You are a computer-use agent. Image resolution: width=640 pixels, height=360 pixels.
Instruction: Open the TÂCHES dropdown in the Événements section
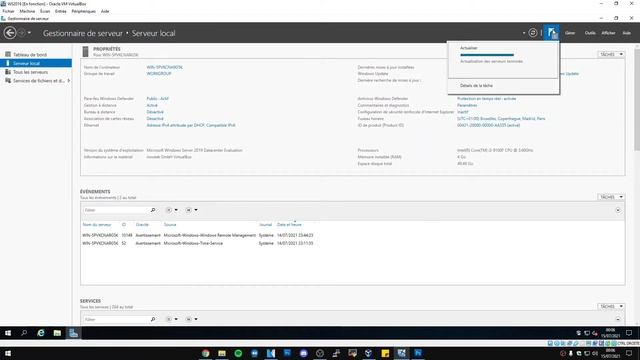pos(611,197)
